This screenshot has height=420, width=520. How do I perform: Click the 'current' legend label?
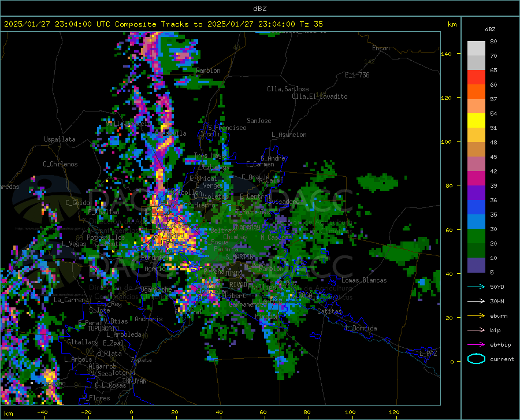502,359
